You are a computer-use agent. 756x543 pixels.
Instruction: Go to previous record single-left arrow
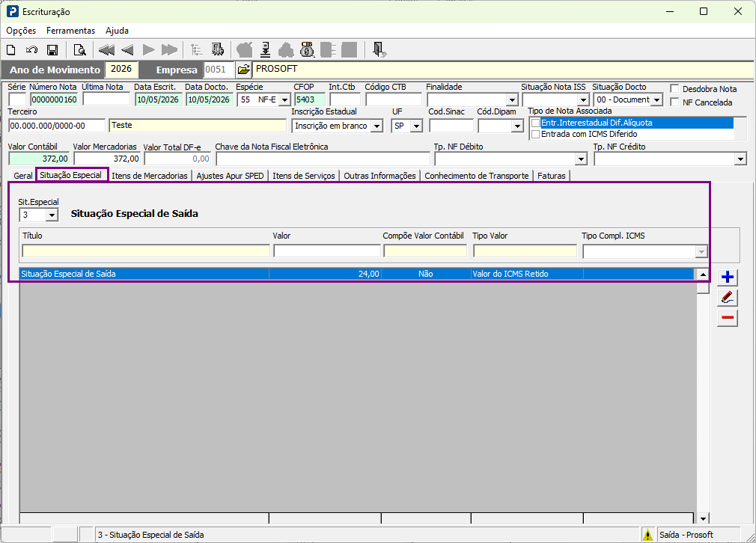click(127, 49)
